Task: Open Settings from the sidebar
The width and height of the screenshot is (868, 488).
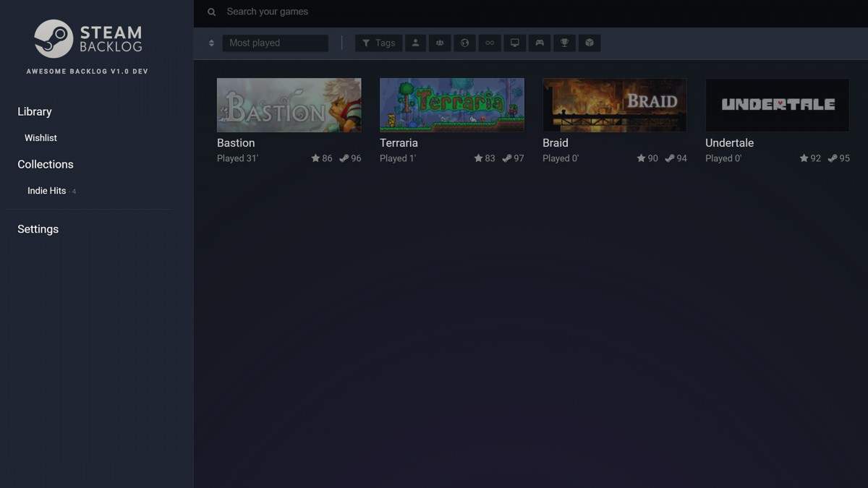Action: [x=38, y=228]
